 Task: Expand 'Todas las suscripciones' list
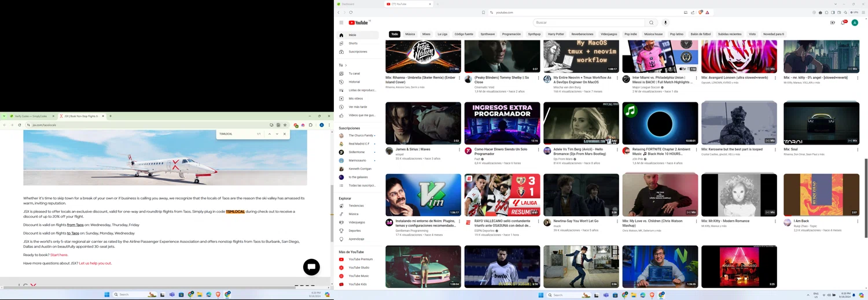click(x=361, y=186)
